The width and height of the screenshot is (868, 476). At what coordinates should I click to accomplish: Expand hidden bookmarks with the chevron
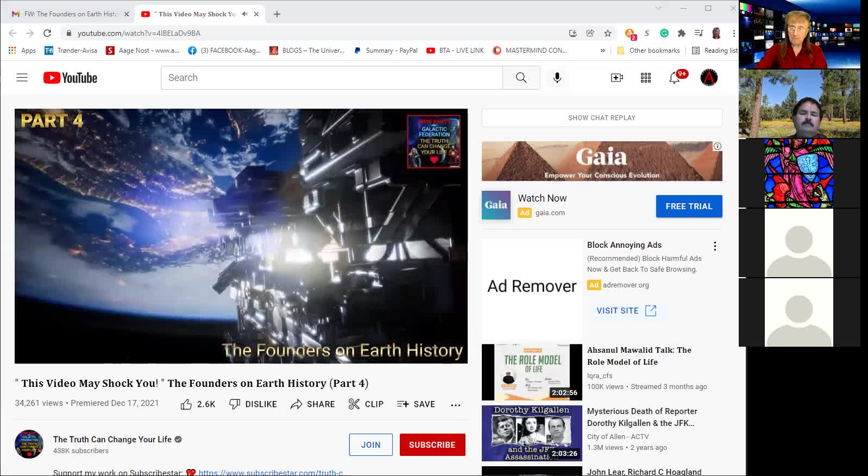(602, 51)
